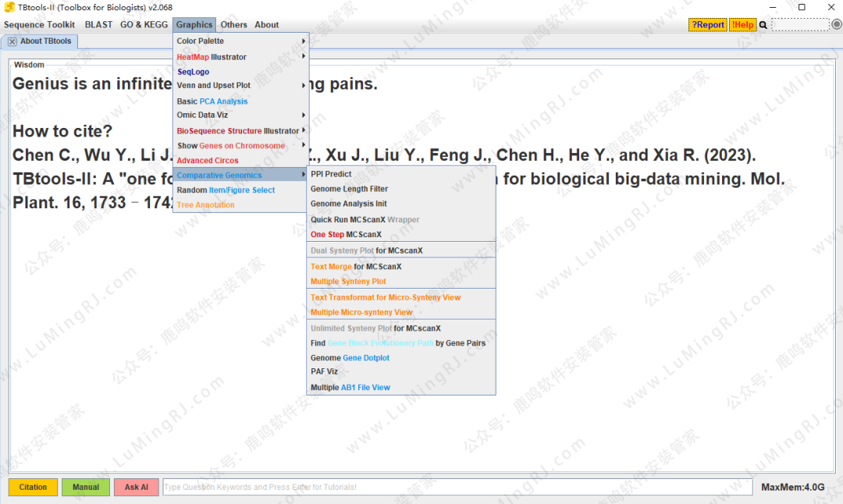This screenshot has width=843, height=504.
Task: Expand the HeatMap Illustrator submenu arrow
Action: click(304, 56)
